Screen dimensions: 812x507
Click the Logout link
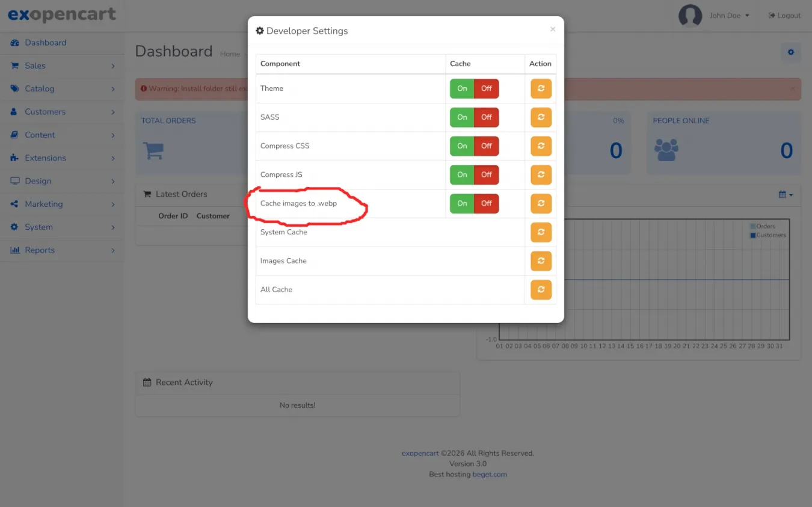click(784, 16)
